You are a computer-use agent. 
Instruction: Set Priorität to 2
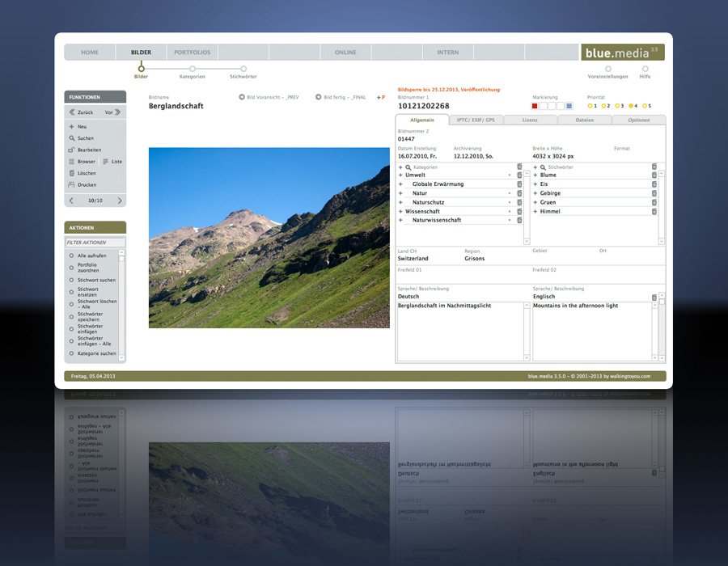click(603, 106)
